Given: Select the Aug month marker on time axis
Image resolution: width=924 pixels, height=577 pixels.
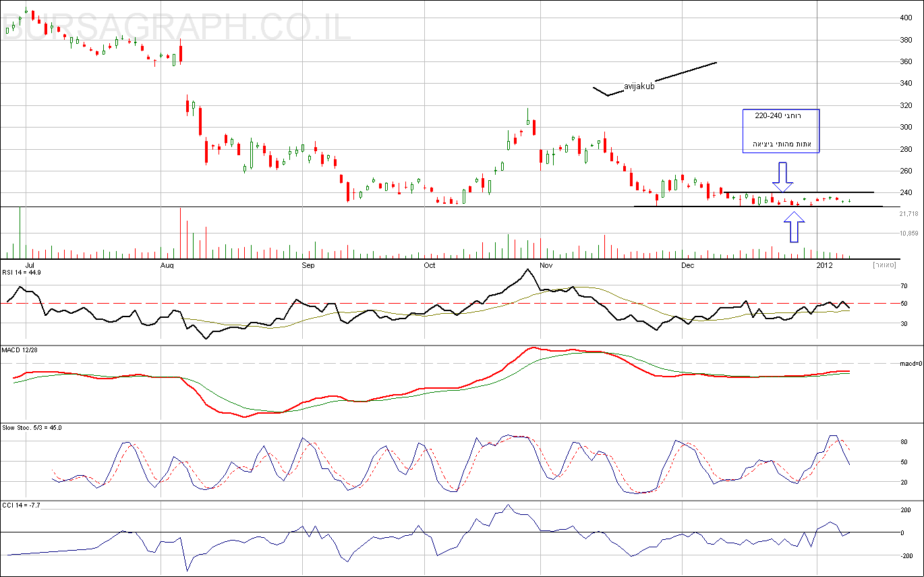Looking at the screenshot, I should pyautogui.click(x=168, y=265).
